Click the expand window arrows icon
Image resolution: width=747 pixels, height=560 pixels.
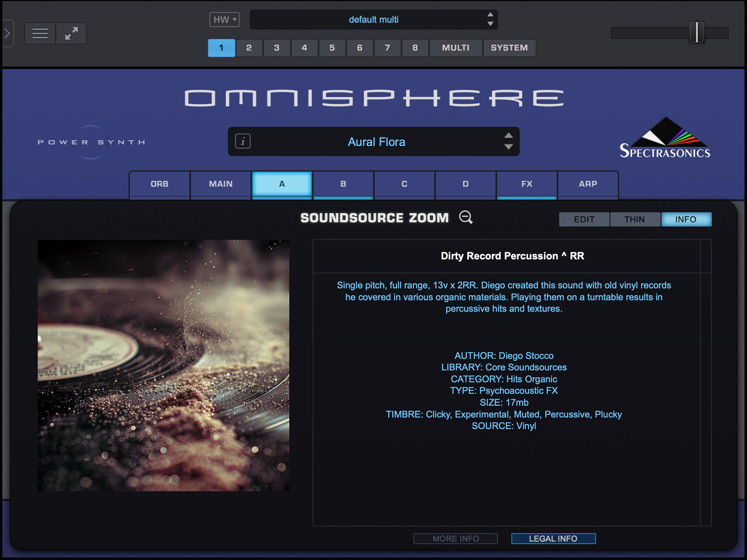[71, 33]
